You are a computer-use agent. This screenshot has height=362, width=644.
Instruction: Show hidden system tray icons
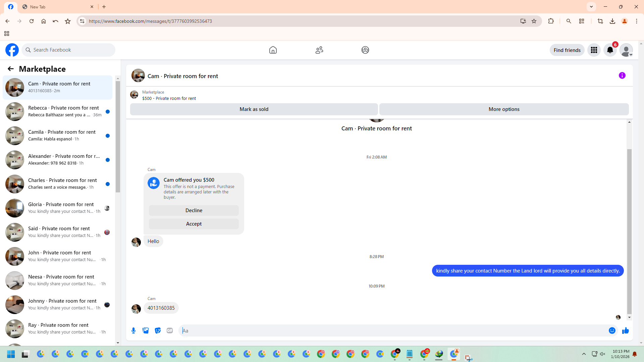584,354
